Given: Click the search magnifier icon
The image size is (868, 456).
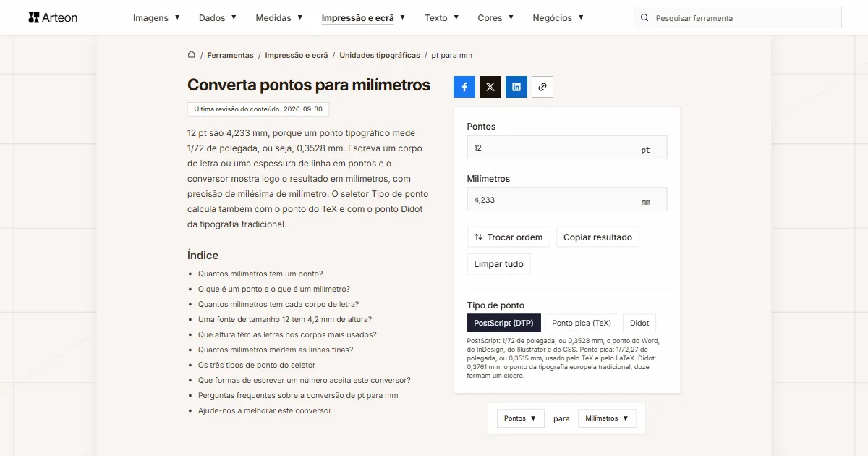Looking at the screenshot, I should (x=644, y=18).
